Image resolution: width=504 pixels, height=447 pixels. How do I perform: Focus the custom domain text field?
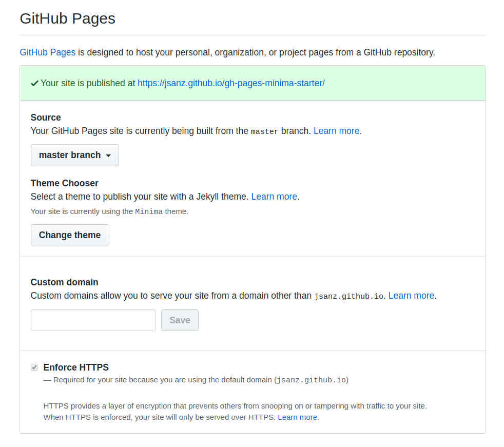click(x=93, y=320)
